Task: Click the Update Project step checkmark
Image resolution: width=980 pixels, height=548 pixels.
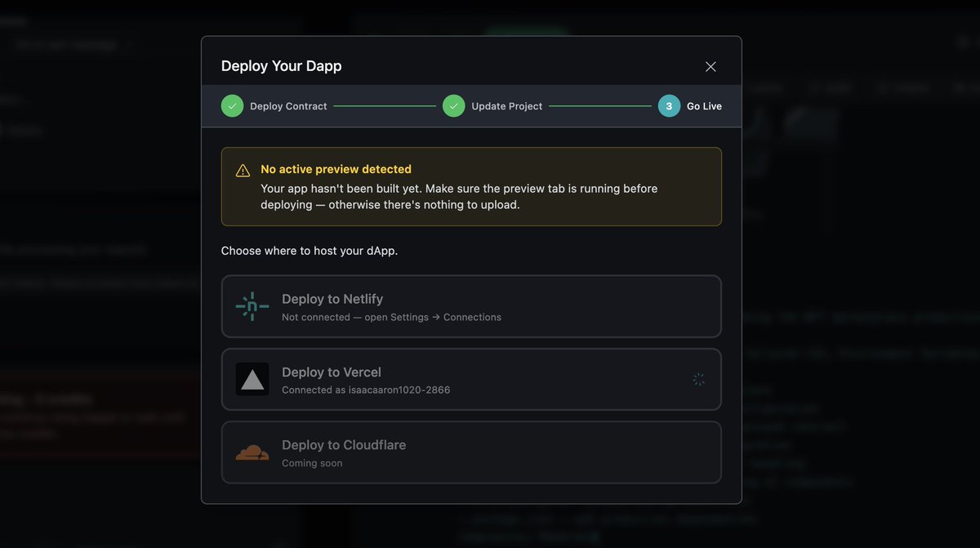Action: (454, 106)
